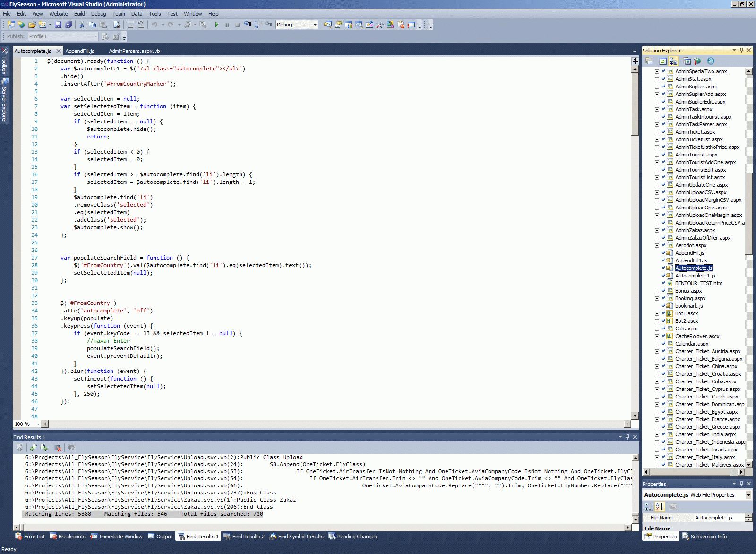Viewport: 756px width, 554px height.
Task: Switch to the AdminParsers.aspx.vb tab
Action: [x=134, y=51]
